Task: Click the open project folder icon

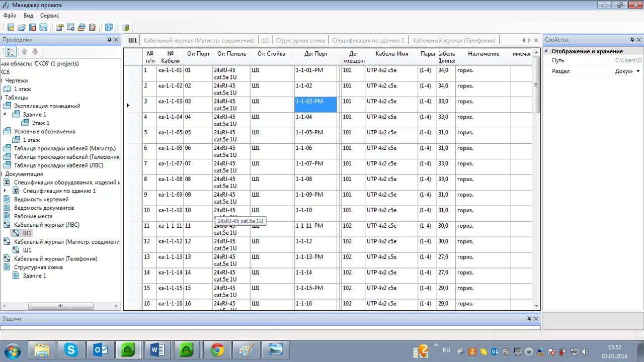Action: click(x=22, y=28)
